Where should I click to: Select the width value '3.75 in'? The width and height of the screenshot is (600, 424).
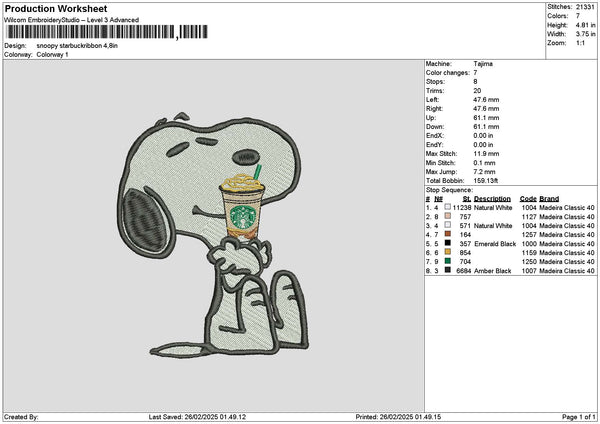click(x=585, y=34)
